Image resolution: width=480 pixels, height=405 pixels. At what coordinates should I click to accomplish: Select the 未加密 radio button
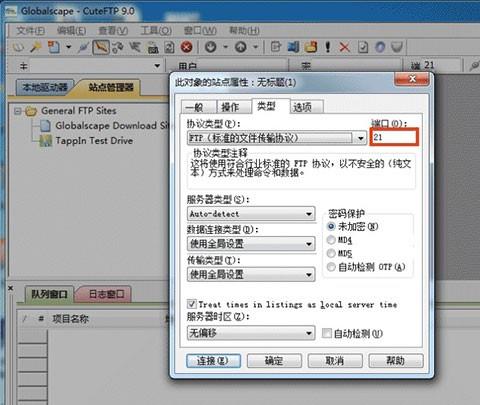point(331,227)
